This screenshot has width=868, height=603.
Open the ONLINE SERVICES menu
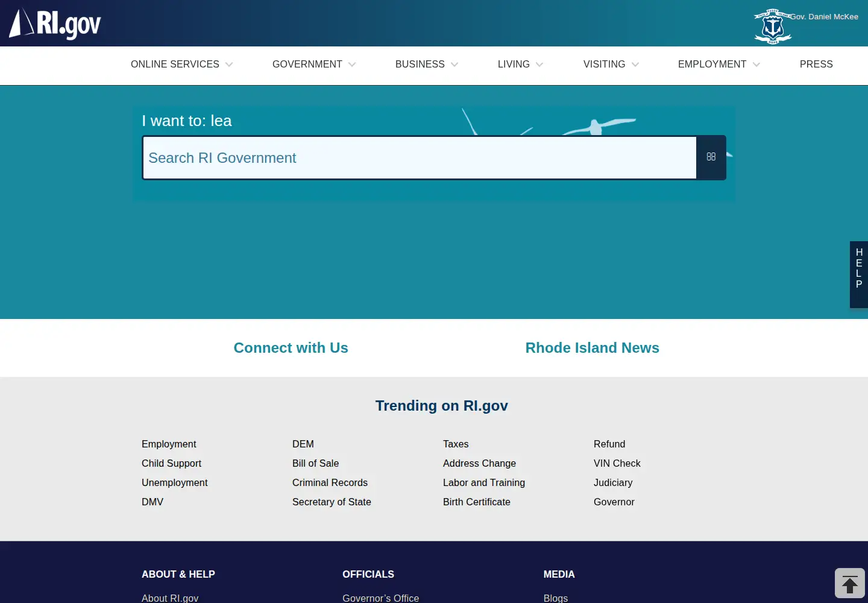(175, 65)
